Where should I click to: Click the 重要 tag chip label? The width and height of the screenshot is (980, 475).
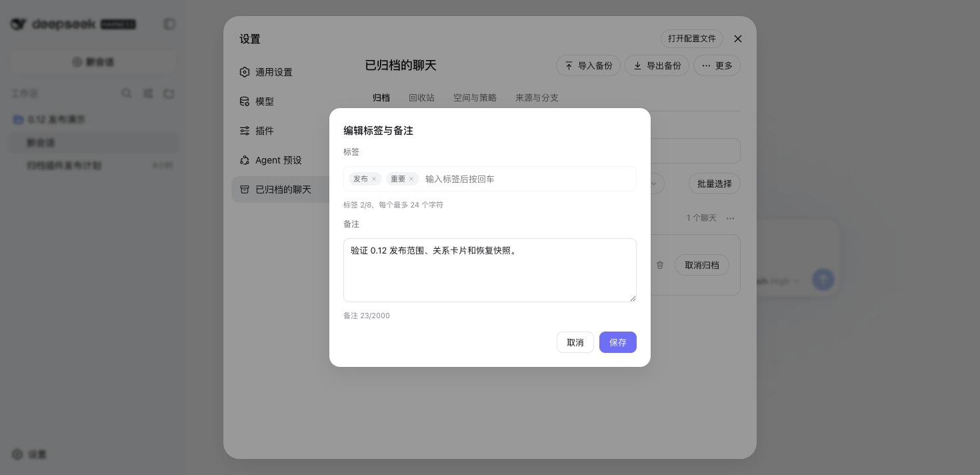[x=398, y=179]
